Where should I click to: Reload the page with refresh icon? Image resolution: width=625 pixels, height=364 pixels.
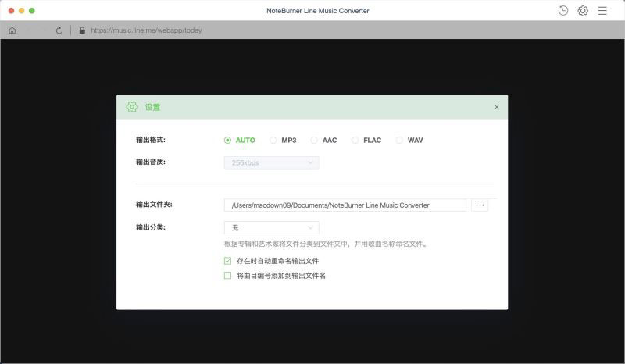tap(59, 30)
